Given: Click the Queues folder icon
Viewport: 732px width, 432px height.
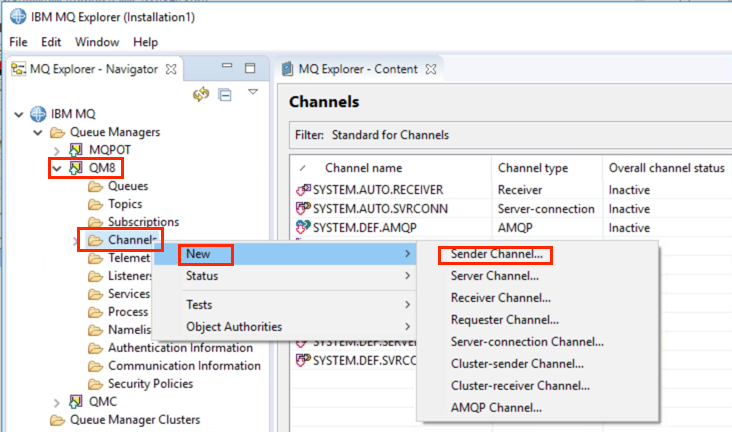Looking at the screenshot, I should click(x=95, y=186).
